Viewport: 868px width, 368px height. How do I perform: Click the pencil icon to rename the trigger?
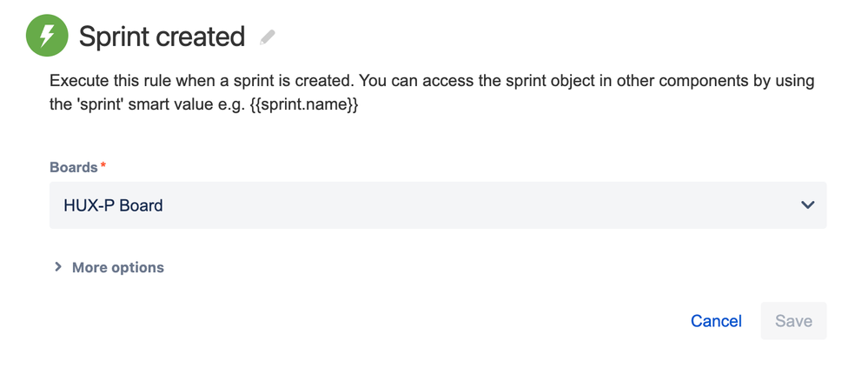[x=268, y=37]
